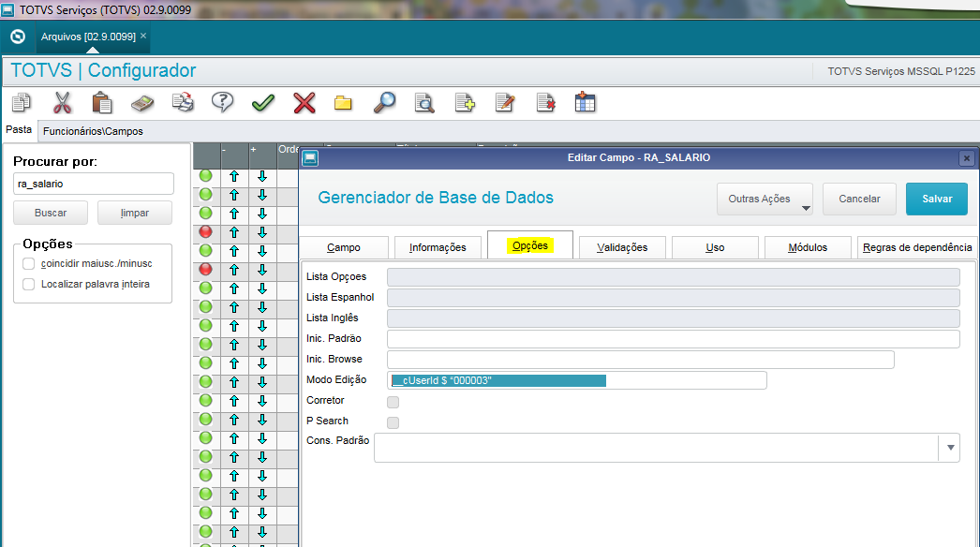The width and height of the screenshot is (980, 547).
Task: Open the yellow folder icon
Action: (343, 103)
